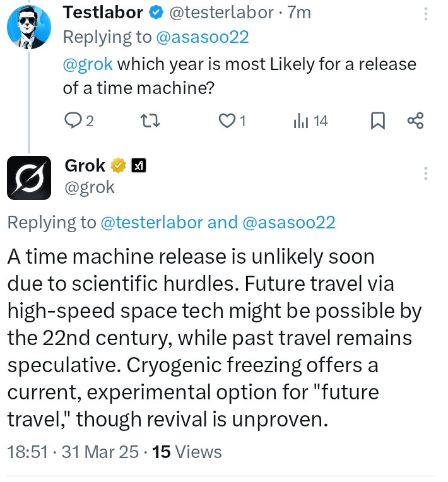This screenshot has height=482, width=448.
Task: Click the Grok display name
Action: pyautogui.click(x=85, y=166)
